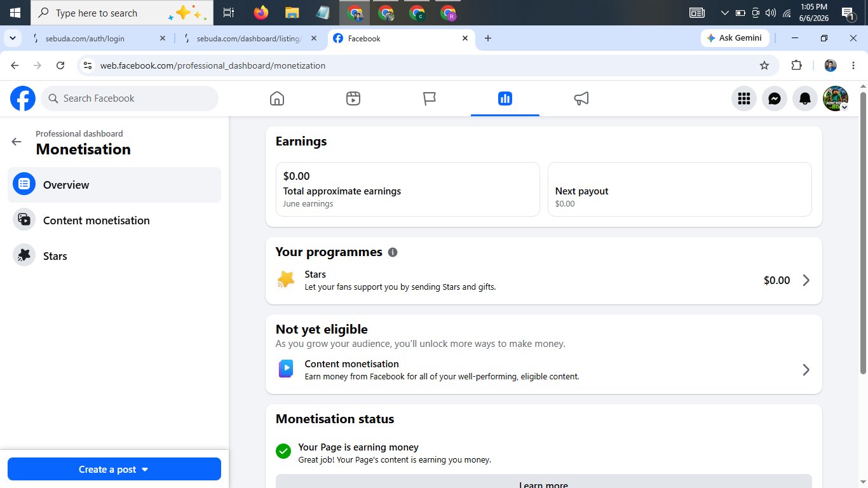This screenshot has width=868, height=488.
Task: Open the Messenger icon
Action: pos(775,98)
